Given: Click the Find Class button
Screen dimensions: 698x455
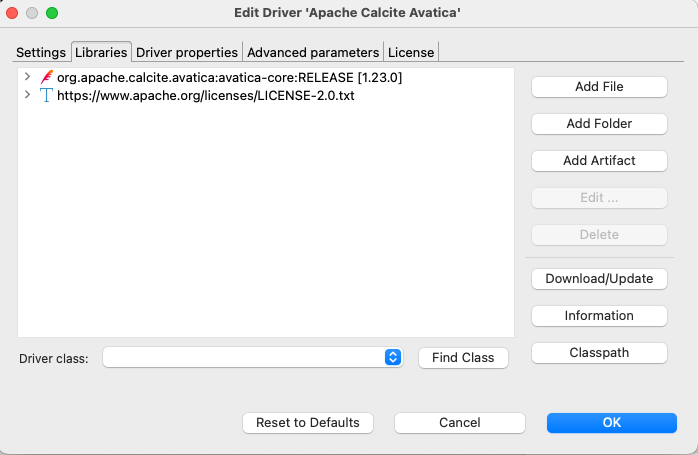Looking at the screenshot, I should (463, 358).
